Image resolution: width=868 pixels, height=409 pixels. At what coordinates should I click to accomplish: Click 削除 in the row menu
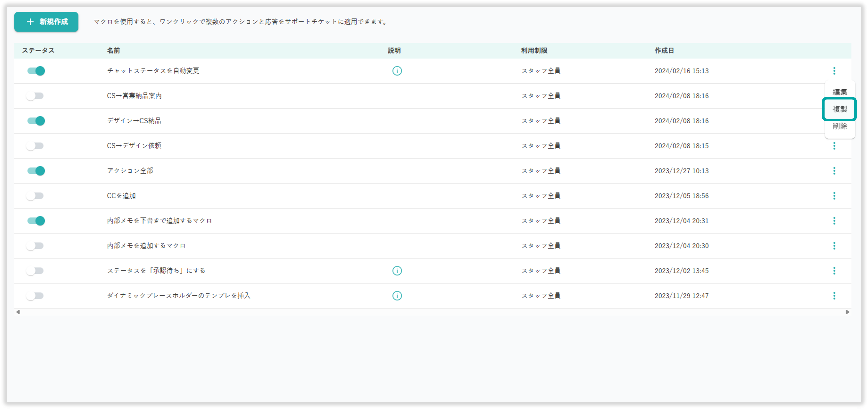tap(839, 126)
